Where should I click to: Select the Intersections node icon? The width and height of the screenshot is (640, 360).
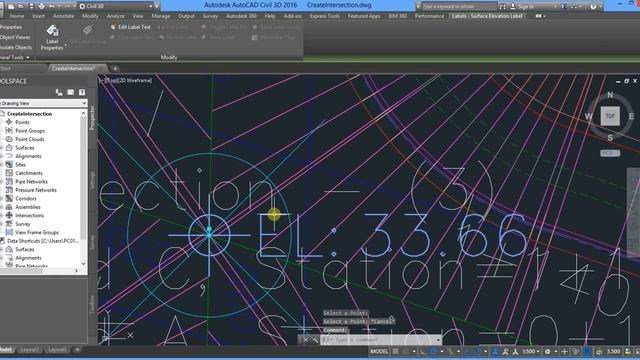[9, 216]
